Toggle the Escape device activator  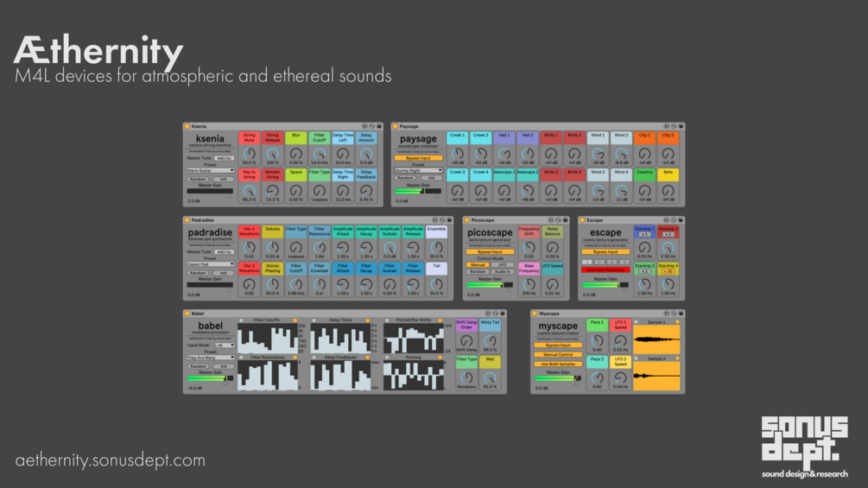point(582,220)
